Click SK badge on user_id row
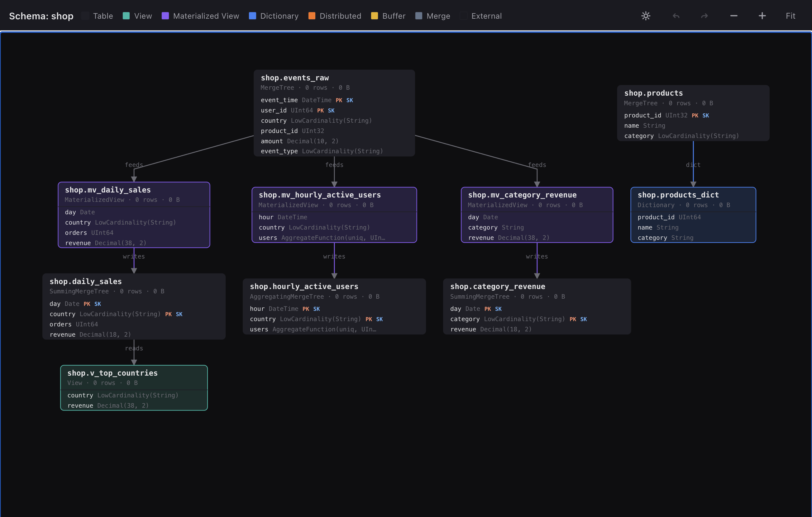Viewport: 812px width, 517px height. (331, 110)
